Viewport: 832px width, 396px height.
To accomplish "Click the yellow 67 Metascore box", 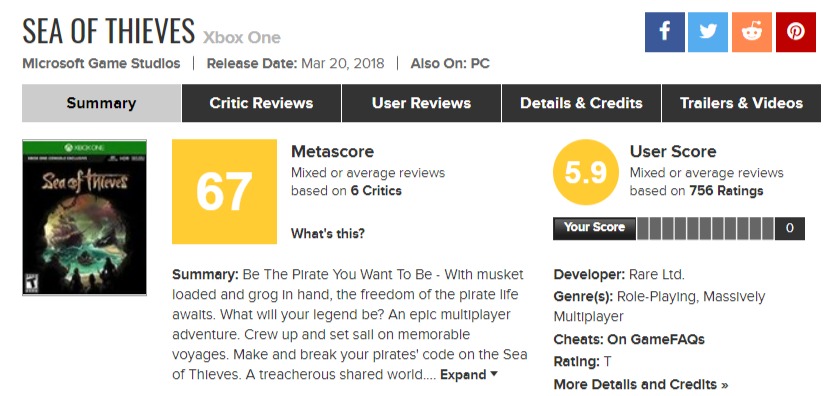I will coord(224,192).
